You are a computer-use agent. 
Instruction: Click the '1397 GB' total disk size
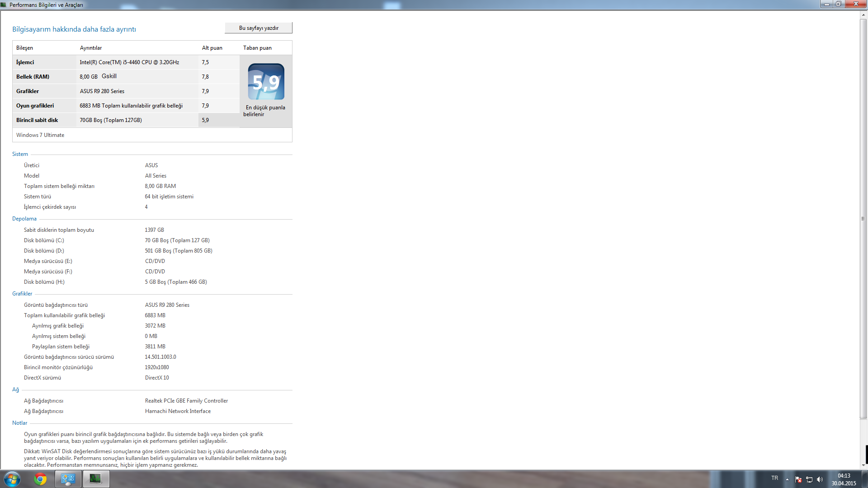click(x=155, y=230)
